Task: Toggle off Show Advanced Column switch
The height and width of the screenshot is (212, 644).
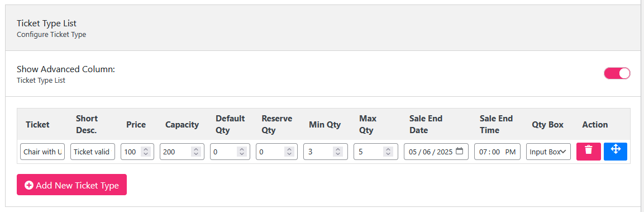Action: coord(617,74)
